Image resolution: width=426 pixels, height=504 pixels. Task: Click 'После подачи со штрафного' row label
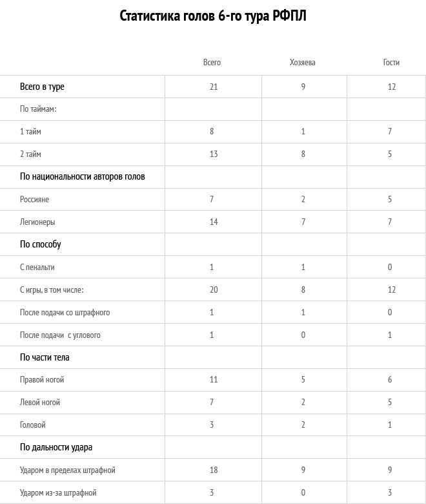[65, 313]
